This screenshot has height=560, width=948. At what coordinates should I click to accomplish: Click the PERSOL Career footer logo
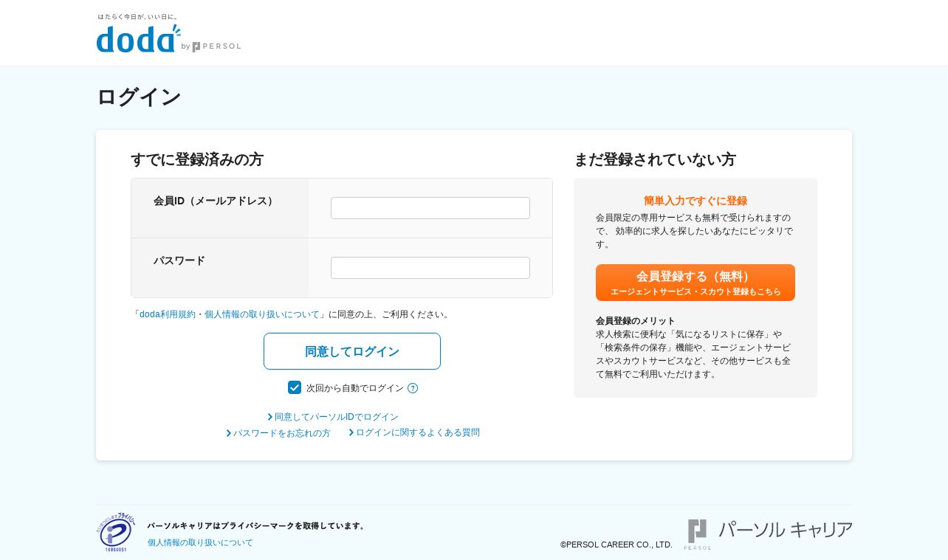click(x=769, y=534)
